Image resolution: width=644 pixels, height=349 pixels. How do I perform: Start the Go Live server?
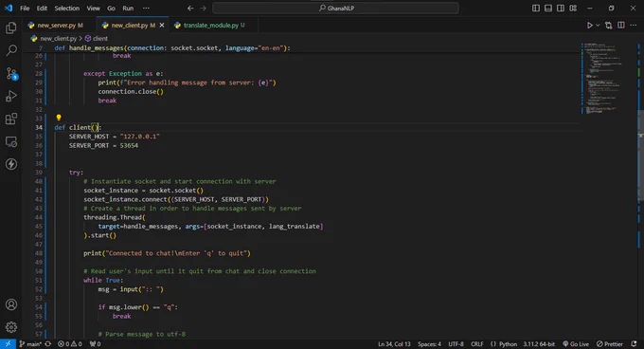coord(576,343)
